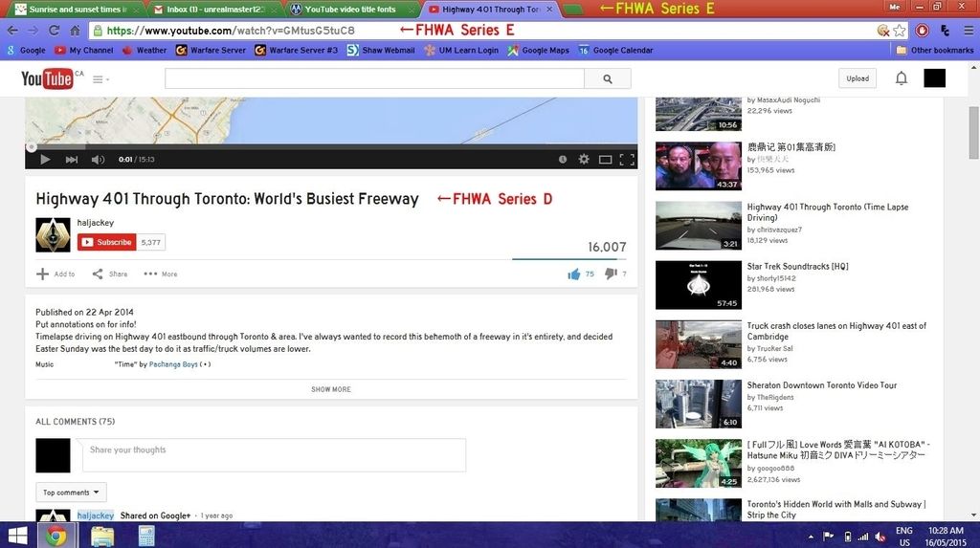Click the YouTube search field
The image size is (980, 548).
374,78
